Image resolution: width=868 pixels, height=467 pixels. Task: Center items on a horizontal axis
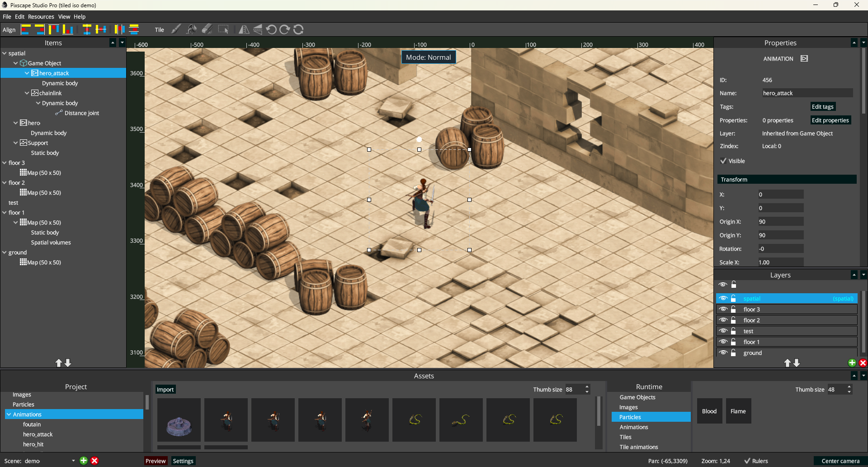click(x=101, y=29)
